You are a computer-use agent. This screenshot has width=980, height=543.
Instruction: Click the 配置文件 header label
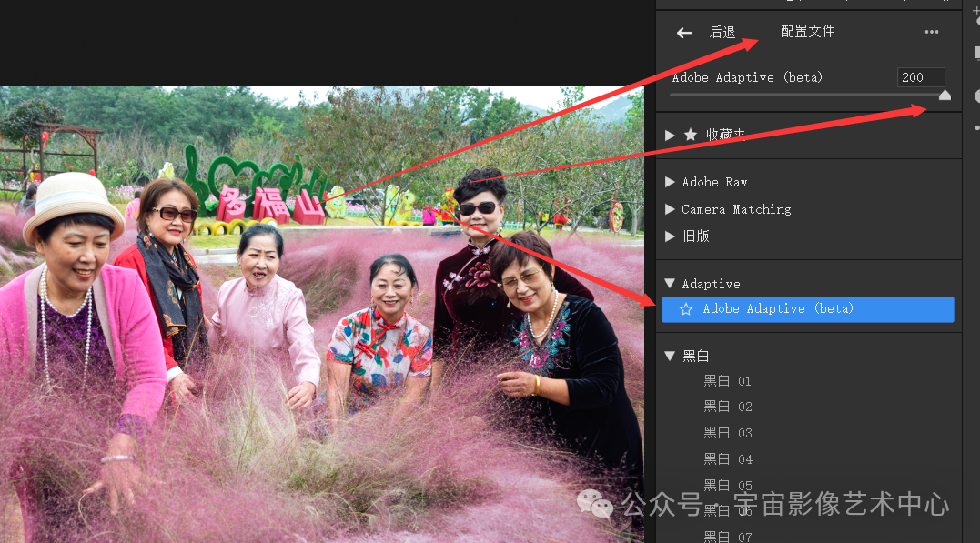click(x=807, y=31)
